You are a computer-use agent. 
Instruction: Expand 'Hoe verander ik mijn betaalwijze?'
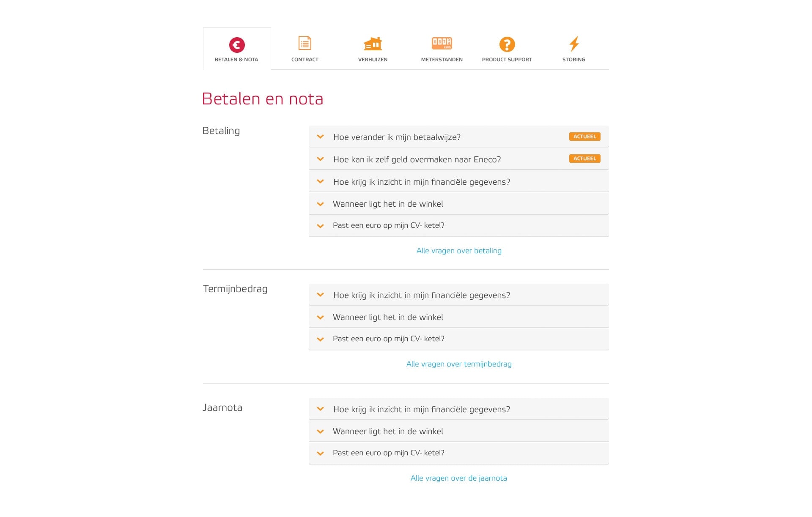click(397, 137)
